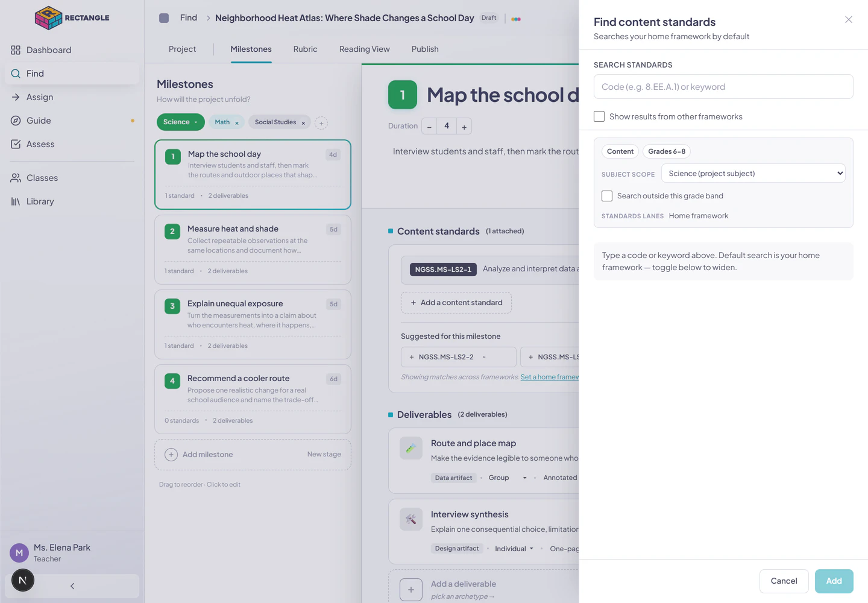Focus the search standards input field
The width and height of the screenshot is (868, 603).
tap(723, 87)
